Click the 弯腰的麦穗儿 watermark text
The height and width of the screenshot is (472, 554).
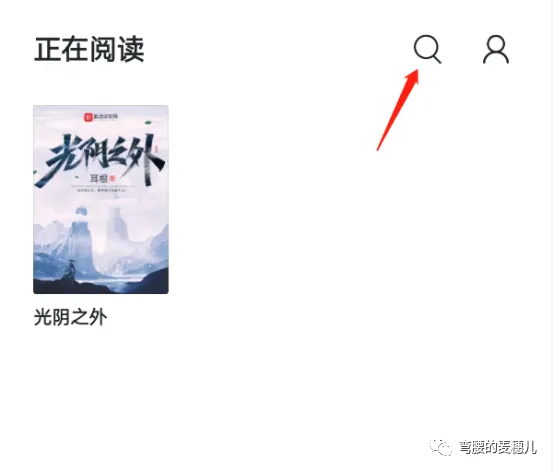pyautogui.click(x=498, y=448)
